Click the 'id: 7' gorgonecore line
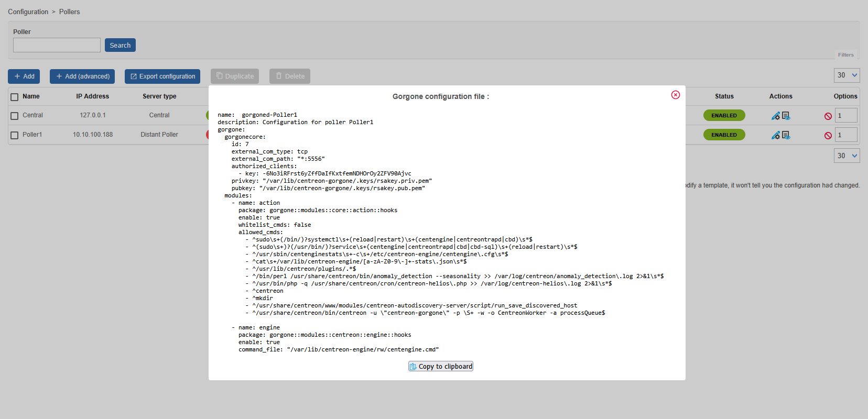This screenshot has width=868, height=419. 240,144
